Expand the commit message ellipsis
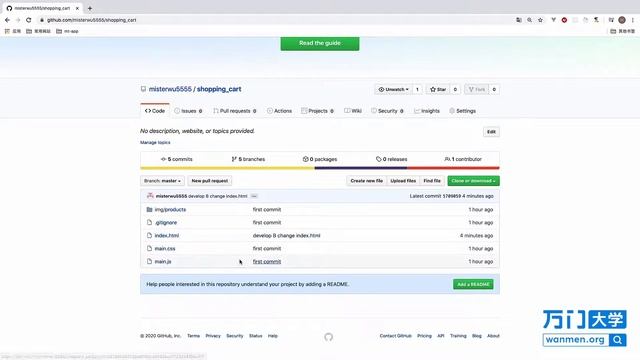640x360 pixels. [254, 196]
